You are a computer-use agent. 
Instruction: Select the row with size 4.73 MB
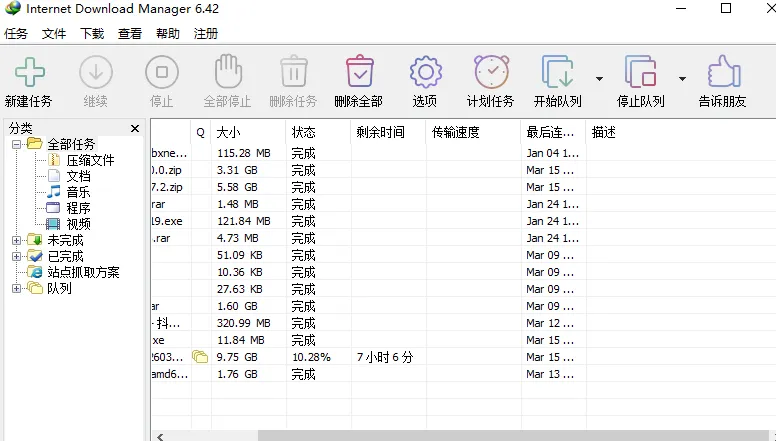coord(463,238)
